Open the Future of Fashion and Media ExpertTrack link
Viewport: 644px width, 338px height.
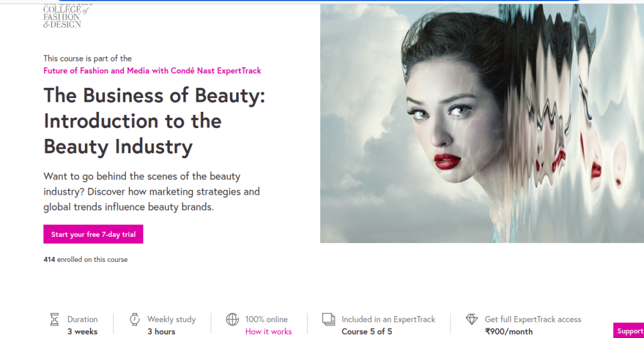tap(152, 71)
